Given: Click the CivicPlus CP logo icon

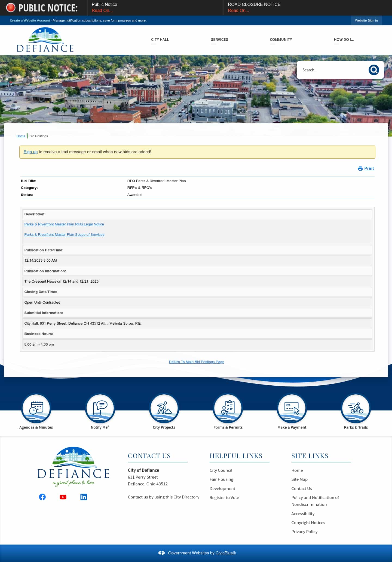Looking at the screenshot, I should (x=161, y=553).
